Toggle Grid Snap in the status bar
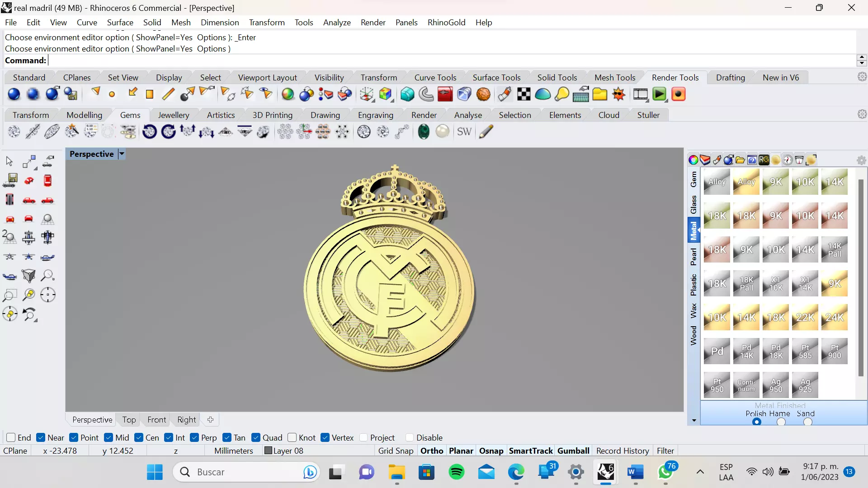This screenshot has width=868, height=488. pyautogui.click(x=396, y=450)
